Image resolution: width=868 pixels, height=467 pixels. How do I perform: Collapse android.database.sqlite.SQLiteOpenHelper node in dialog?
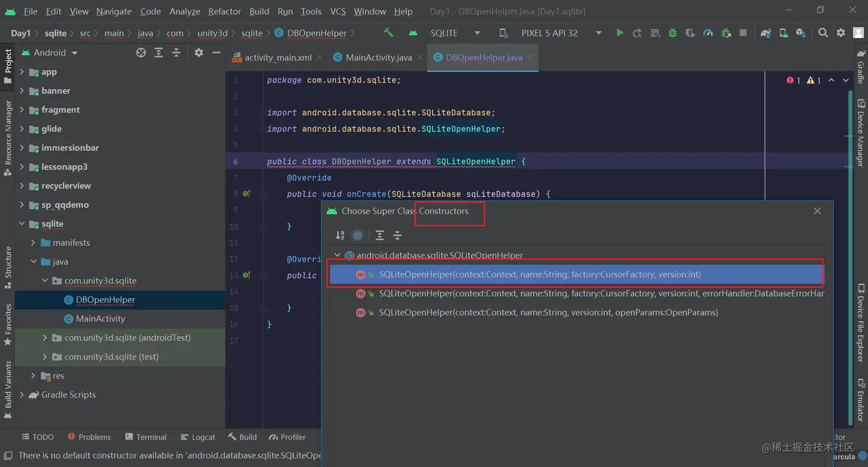[x=338, y=255]
